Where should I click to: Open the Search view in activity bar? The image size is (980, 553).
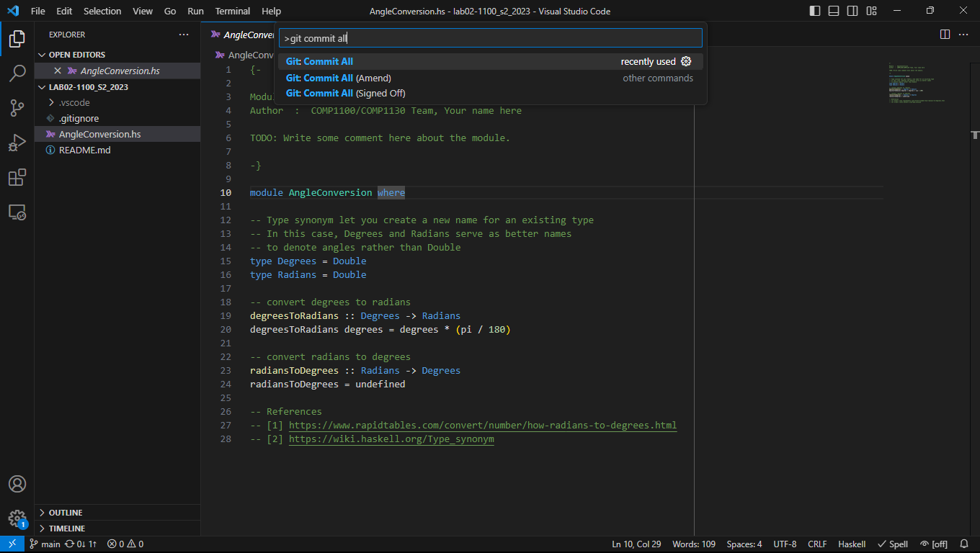(17, 73)
